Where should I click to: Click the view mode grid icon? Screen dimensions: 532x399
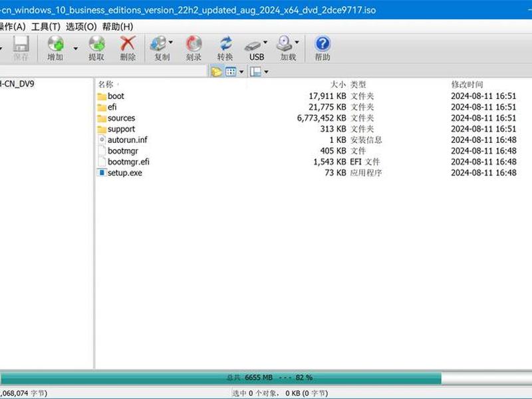pyautogui.click(x=231, y=72)
